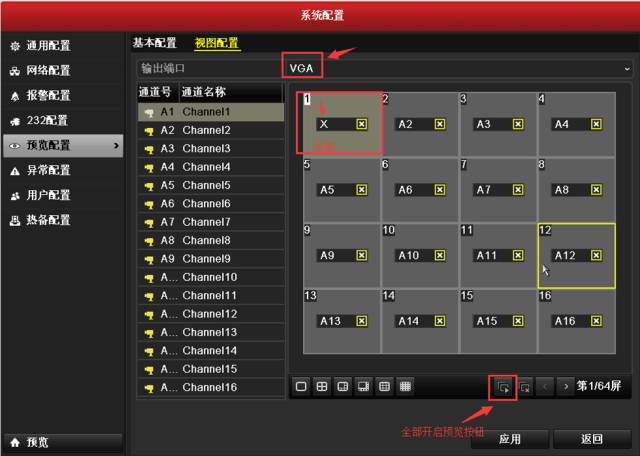Image resolution: width=640 pixels, height=456 pixels.
Task: Expand the 预览配置 sidebar arrow
Action: point(117,146)
